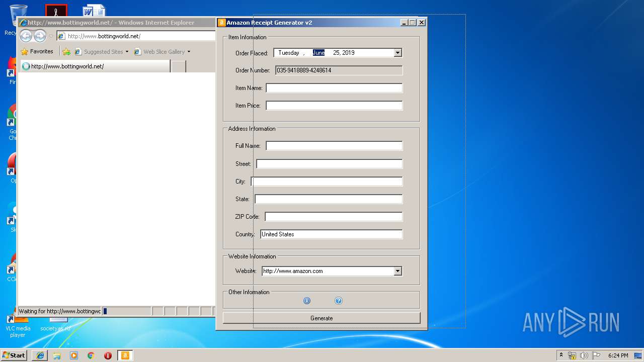Focus the ZIP Code field
Image resolution: width=644 pixels, height=362 pixels.
334,217
